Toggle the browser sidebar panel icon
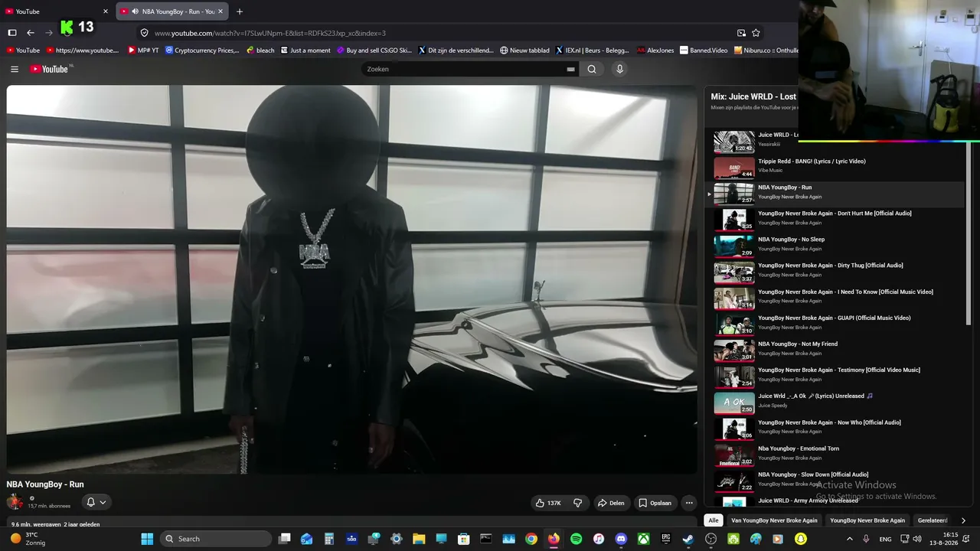The image size is (980, 551). (x=12, y=33)
